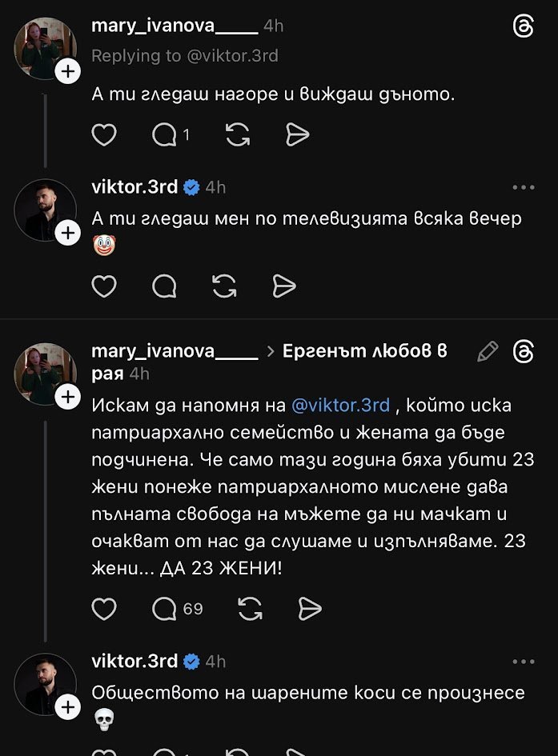Click the Threads logo at the top right
The image size is (558, 756).
(522, 27)
